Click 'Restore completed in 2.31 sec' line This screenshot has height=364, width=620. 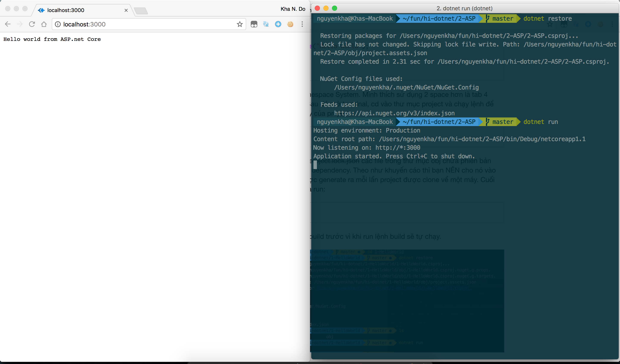point(465,62)
